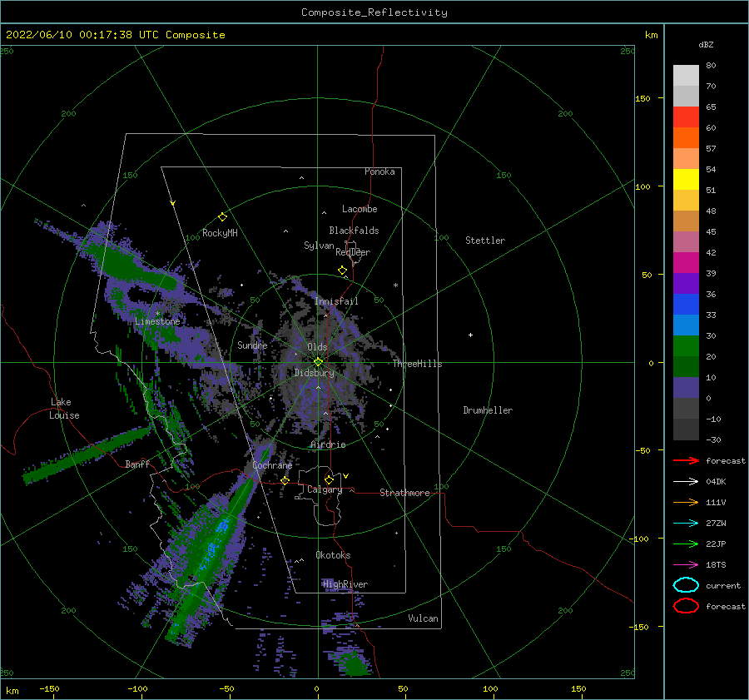The image size is (749, 700).
Task: Click the red 65 dBZ color swatch
Action: pyautogui.click(x=686, y=117)
